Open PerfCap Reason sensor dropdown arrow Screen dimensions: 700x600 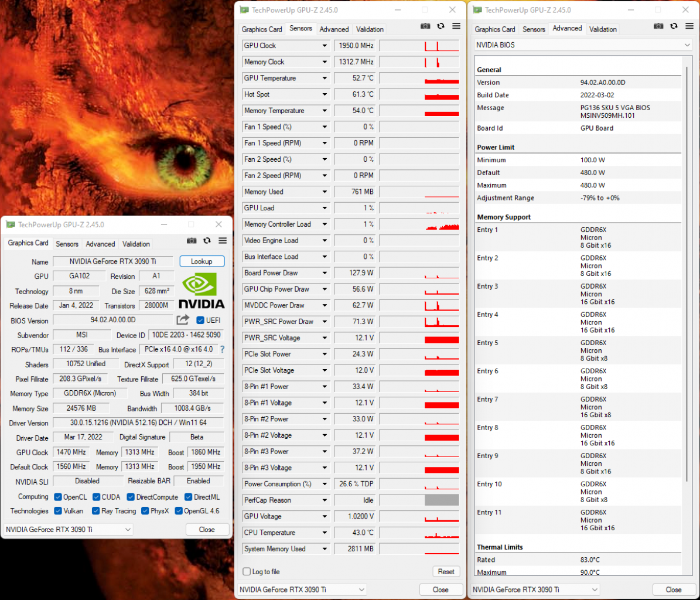325,500
